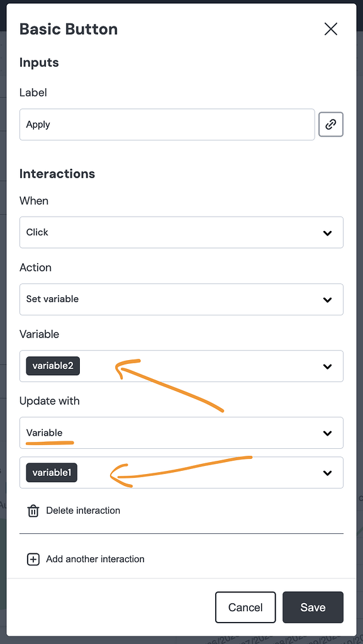The image size is (363, 644).
Task: Close the Basic Button dialog
Action: point(331,29)
